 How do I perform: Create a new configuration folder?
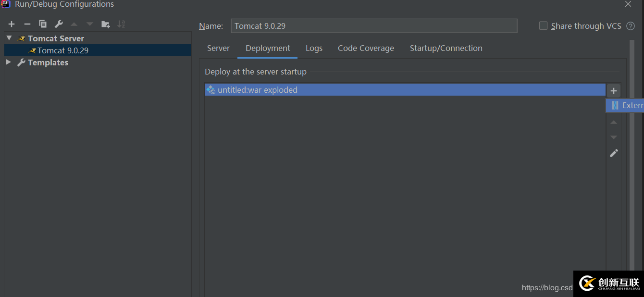point(106,24)
